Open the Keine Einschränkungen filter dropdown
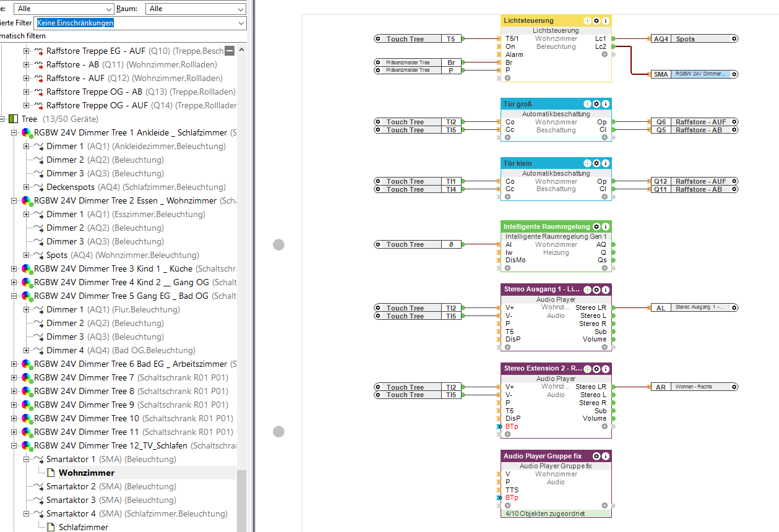The height and width of the screenshot is (532, 779). [x=140, y=23]
